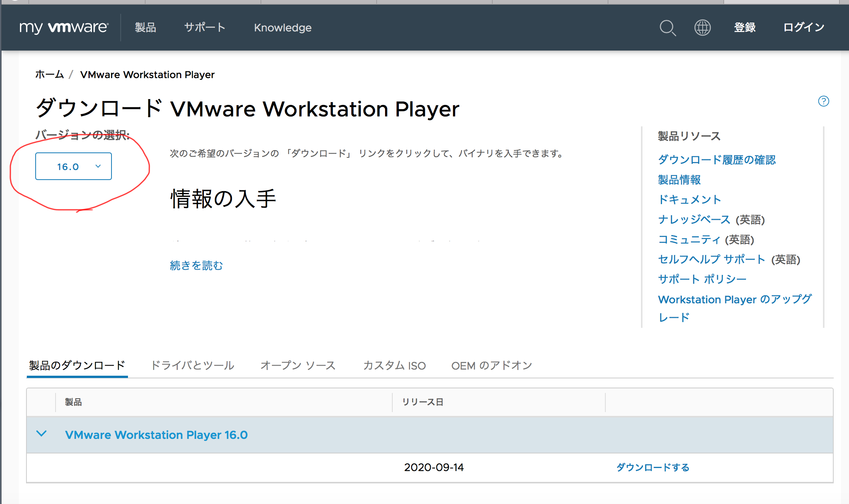Click 続きを読む read more link
The height and width of the screenshot is (504, 849).
coord(196,265)
